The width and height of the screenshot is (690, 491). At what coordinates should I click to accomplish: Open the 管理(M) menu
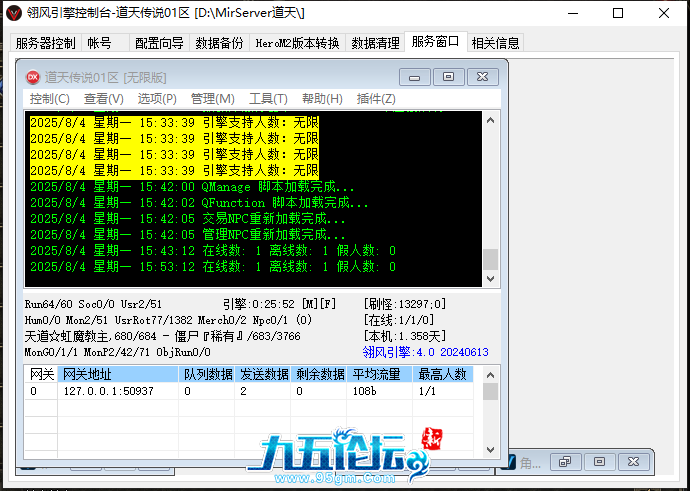click(x=213, y=99)
